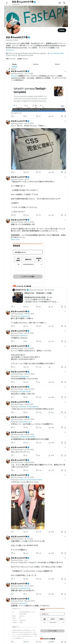Viewport: 72px width, 644px height.
Task: Open more options on the Apr 27 post
Action: tap(65, 121)
